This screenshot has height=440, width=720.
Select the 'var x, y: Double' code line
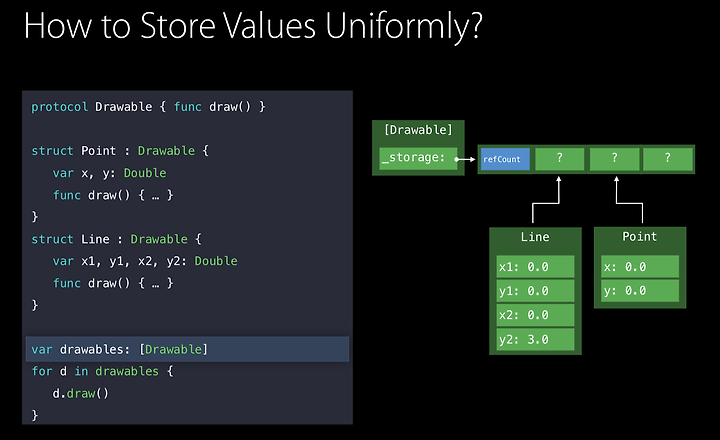tap(109, 173)
